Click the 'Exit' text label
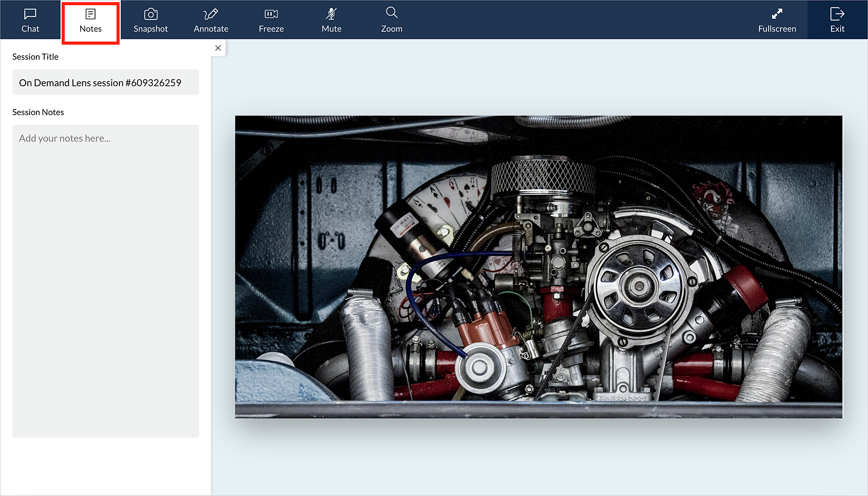This screenshot has width=868, height=496. click(x=837, y=29)
